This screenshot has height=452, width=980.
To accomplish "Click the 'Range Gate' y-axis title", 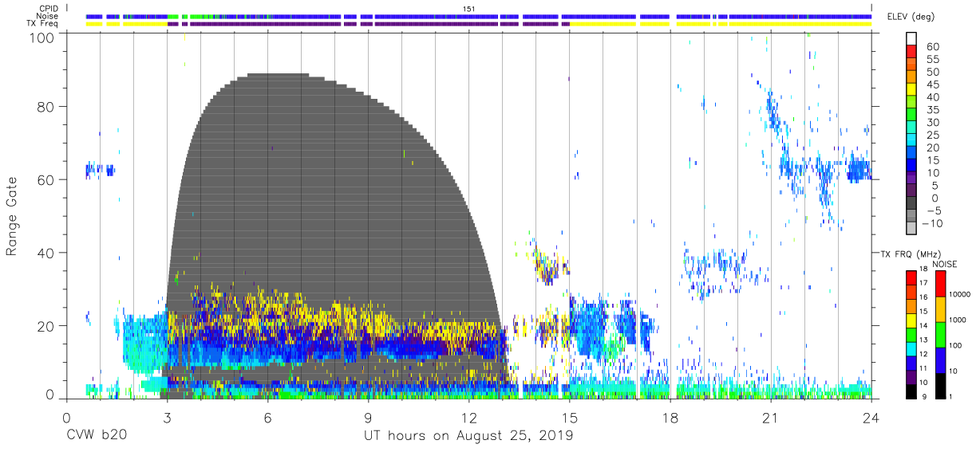I will pyautogui.click(x=12, y=216).
